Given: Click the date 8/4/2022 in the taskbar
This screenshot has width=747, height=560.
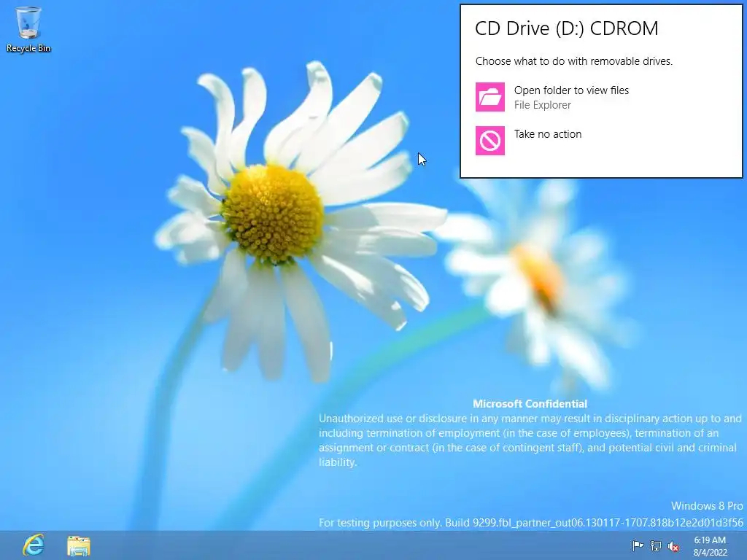Looking at the screenshot, I should (x=711, y=553).
